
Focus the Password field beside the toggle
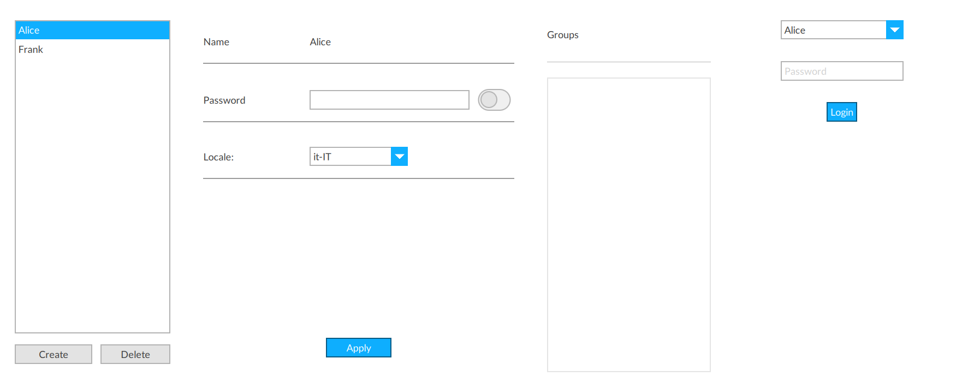(x=389, y=100)
